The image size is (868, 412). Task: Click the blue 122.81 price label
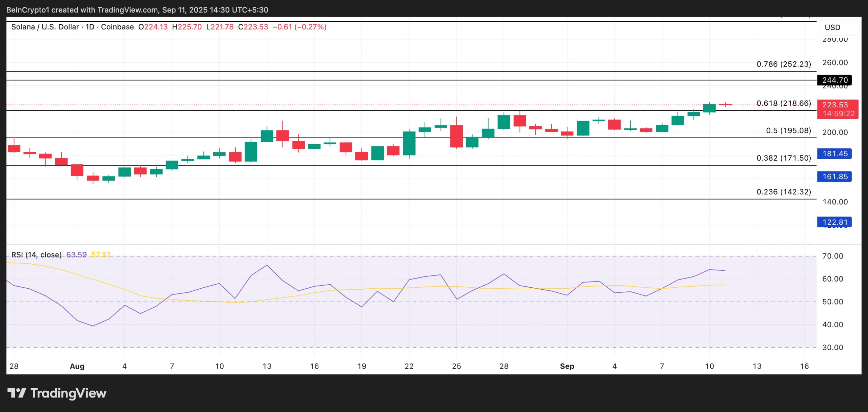tap(834, 222)
